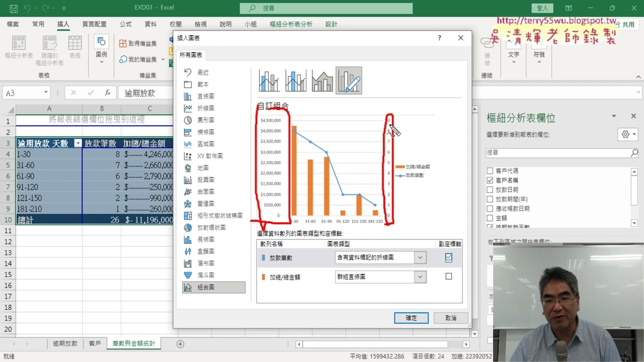This screenshot has width=644, height=362.
Task: Open the 客戶 sheet tab
Action: pos(95,343)
